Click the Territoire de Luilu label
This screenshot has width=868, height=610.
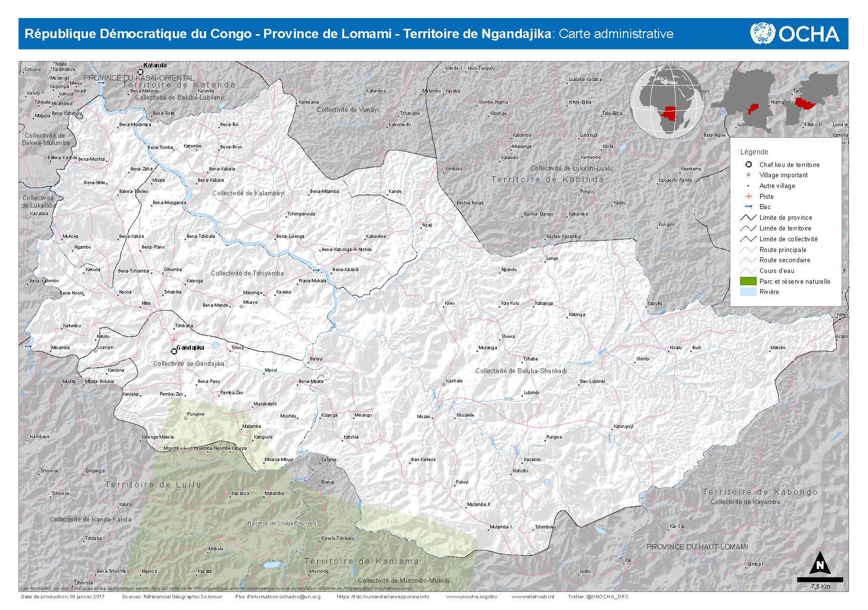(153, 484)
